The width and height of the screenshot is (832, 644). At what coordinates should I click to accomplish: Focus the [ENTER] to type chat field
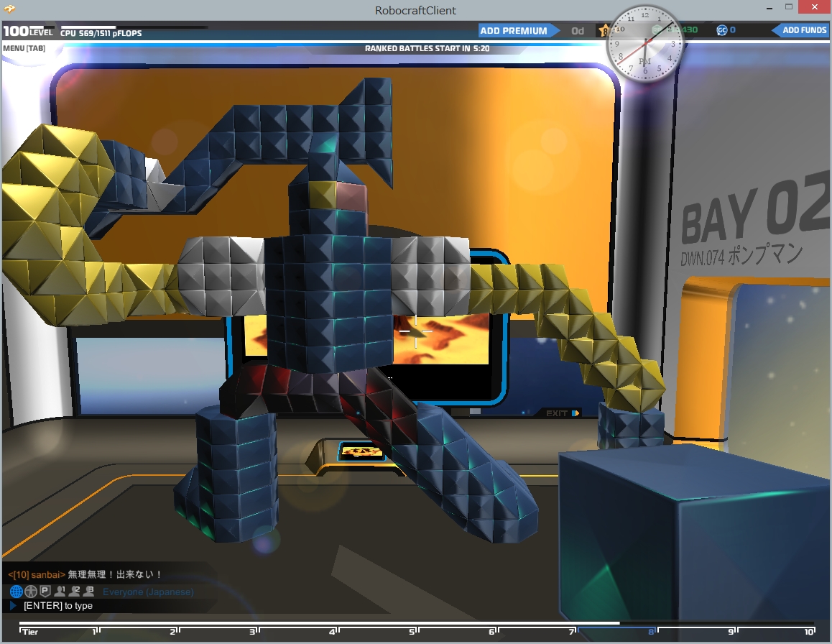click(x=57, y=606)
